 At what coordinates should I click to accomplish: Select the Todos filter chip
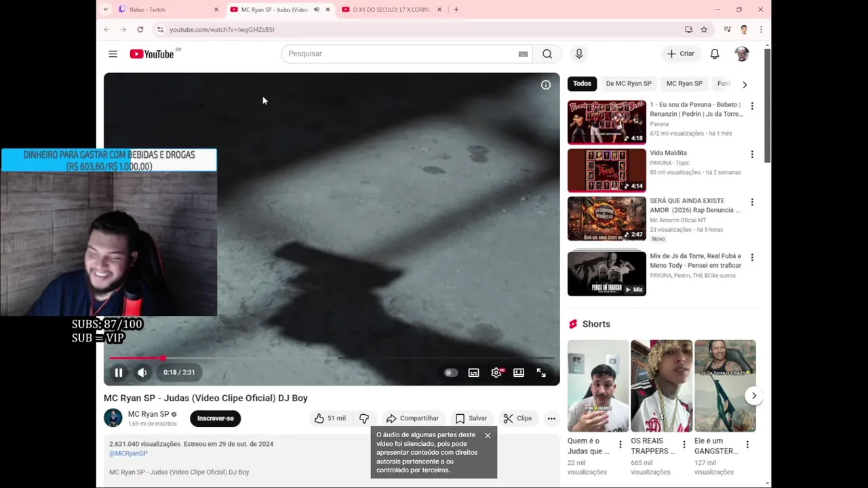[x=582, y=83]
